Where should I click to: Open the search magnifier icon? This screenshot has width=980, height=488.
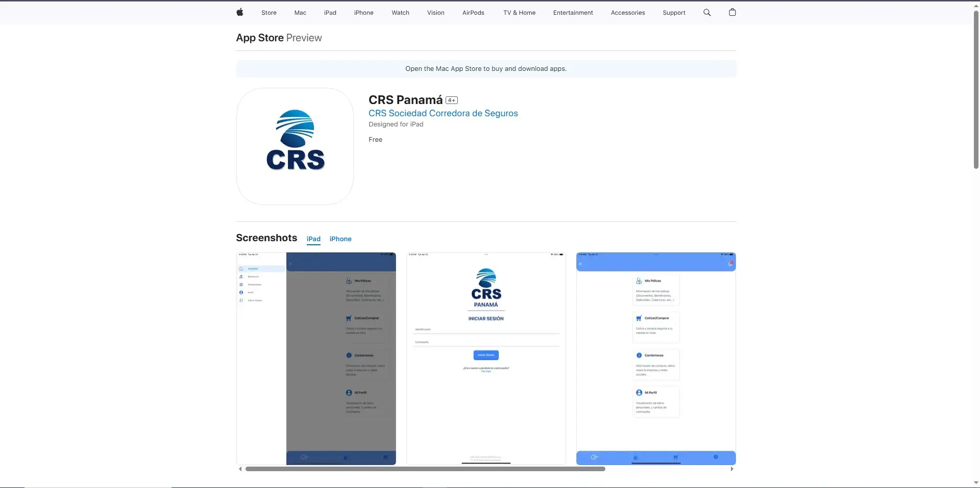tap(707, 12)
